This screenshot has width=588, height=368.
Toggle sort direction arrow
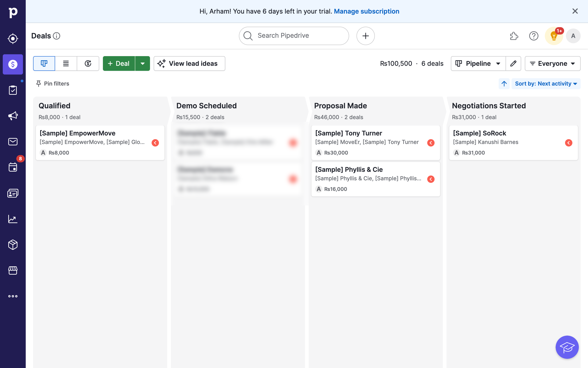coord(504,83)
